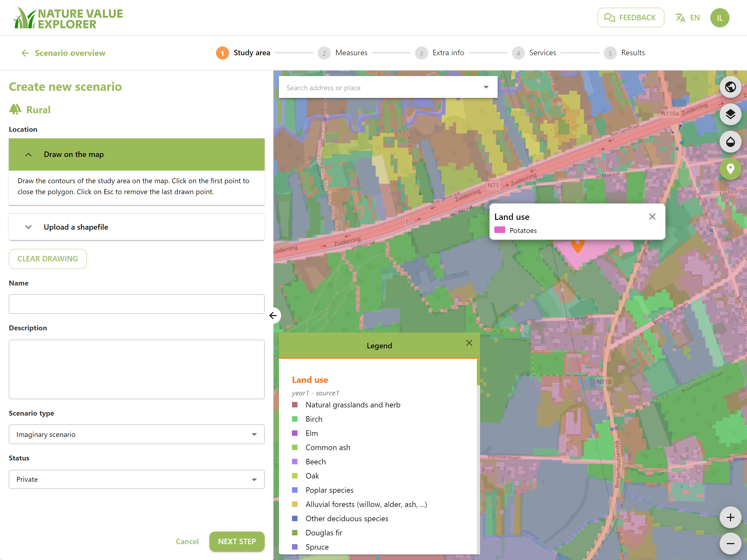
Task: Click the 'year1 - source1' legend text
Action: coord(316,393)
